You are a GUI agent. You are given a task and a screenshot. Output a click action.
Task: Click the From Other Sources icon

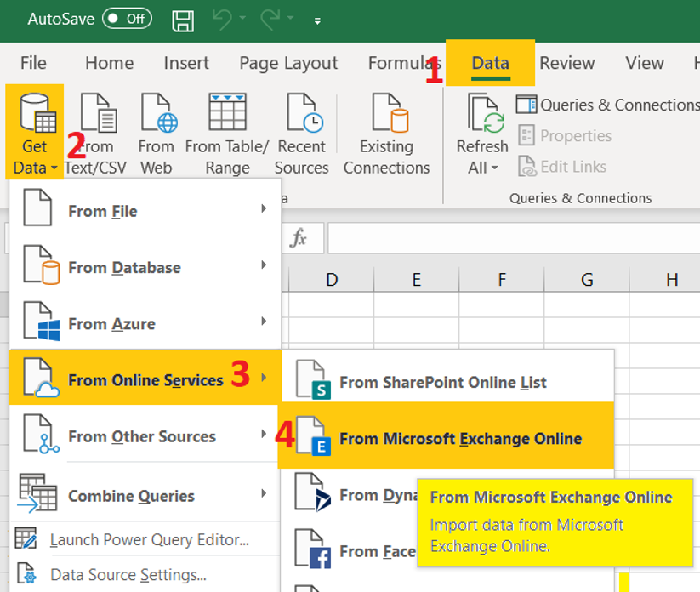(41, 434)
